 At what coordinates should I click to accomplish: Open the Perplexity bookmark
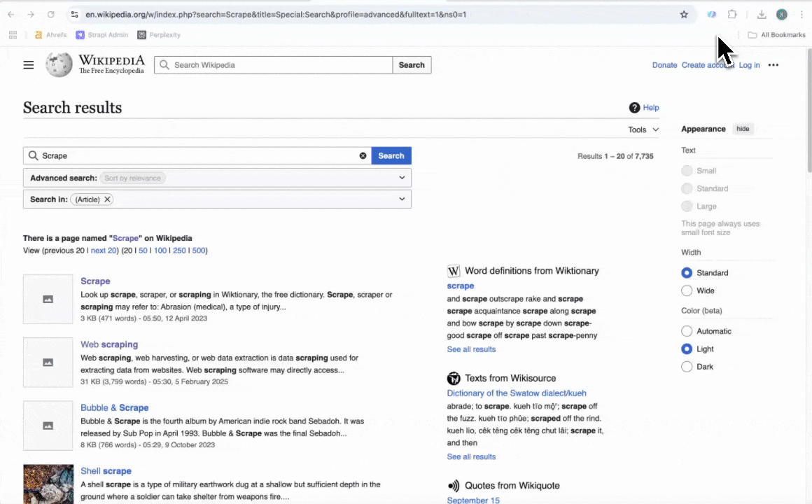tap(159, 35)
